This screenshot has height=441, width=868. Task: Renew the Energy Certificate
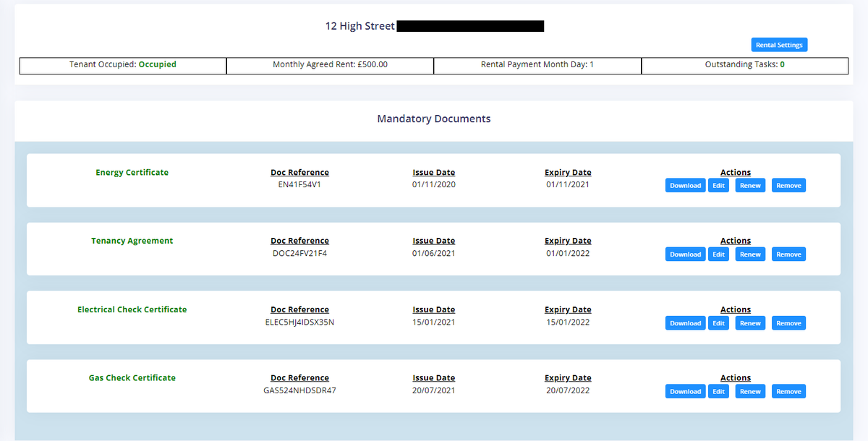pyautogui.click(x=750, y=186)
